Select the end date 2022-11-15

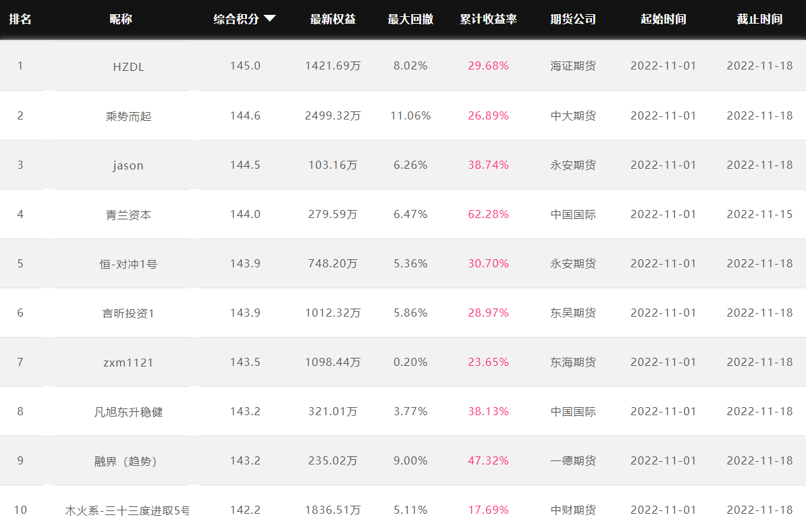tap(759, 214)
